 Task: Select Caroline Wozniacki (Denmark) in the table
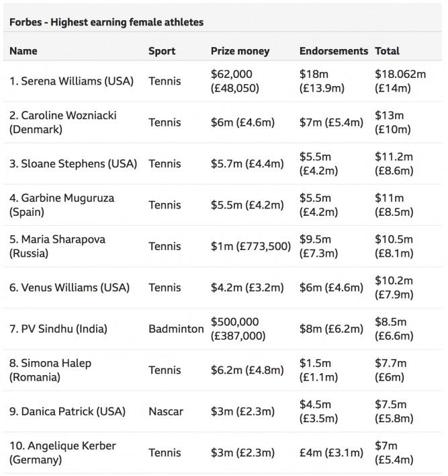[62, 122]
